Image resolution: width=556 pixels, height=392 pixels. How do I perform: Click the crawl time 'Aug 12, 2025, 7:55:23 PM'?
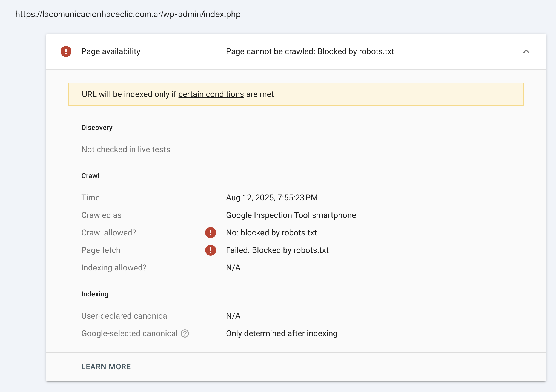pos(272,198)
